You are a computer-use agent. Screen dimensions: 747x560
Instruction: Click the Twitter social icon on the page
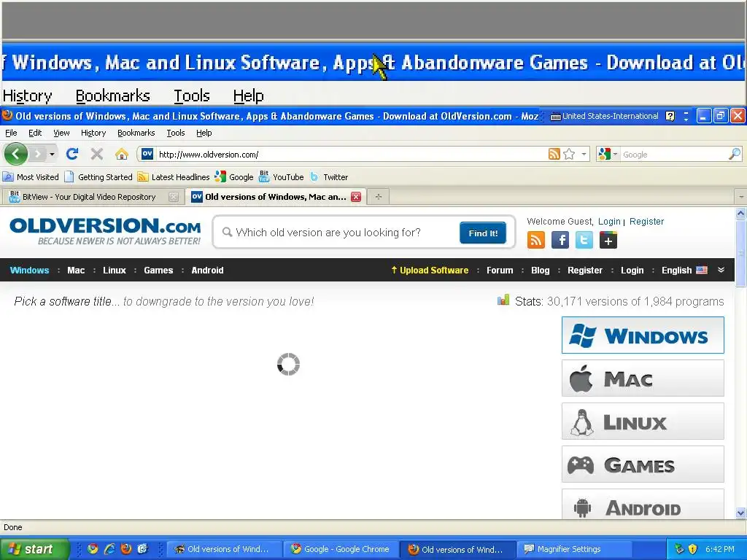click(x=584, y=240)
